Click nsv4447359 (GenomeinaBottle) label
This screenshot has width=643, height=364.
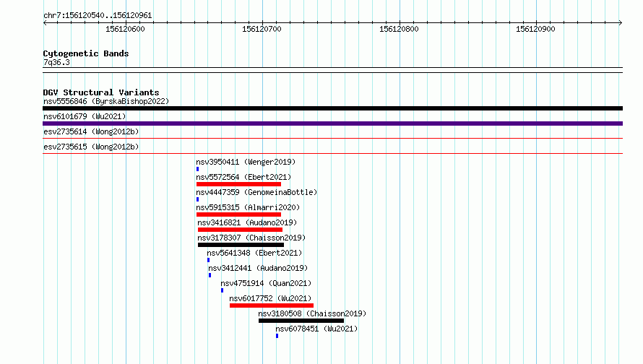pyautogui.click(x=256, y=192)
